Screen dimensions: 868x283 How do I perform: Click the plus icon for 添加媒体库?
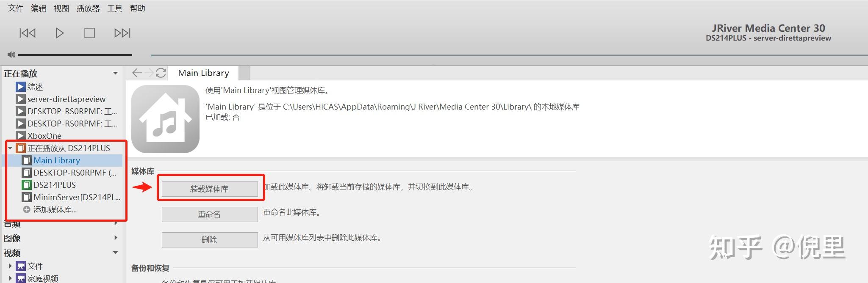click(27, 209)
